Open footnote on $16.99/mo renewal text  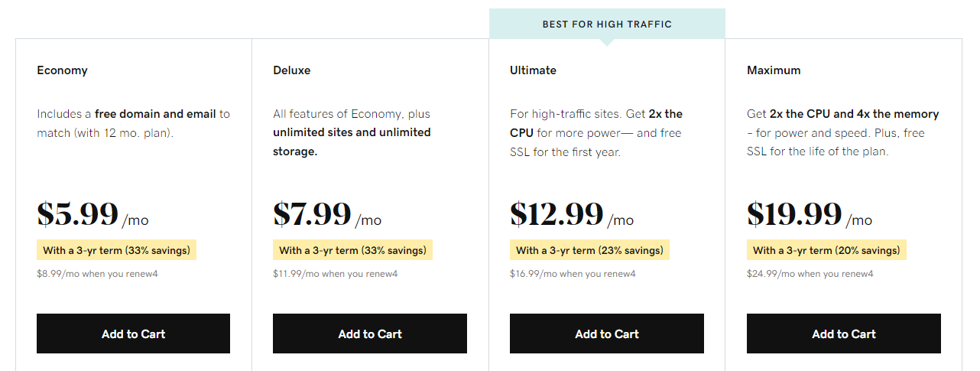[632, 274]
